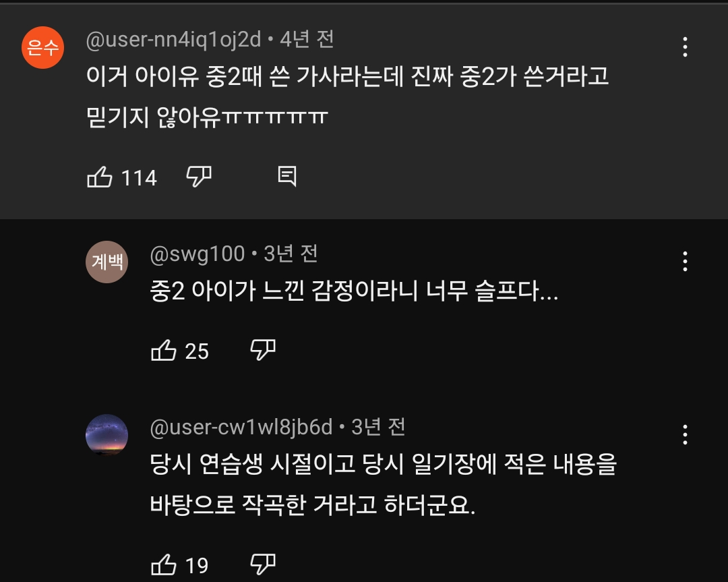The image size is (728, 582).
Task: Click the '4년 전' timestamp
Action: tap(307, 40)
